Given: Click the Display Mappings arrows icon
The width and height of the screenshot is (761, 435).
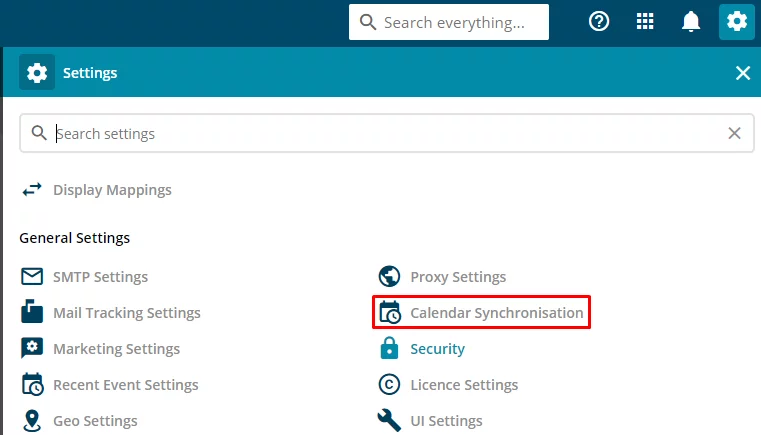Looking at the screenshot, I should 32,190.
